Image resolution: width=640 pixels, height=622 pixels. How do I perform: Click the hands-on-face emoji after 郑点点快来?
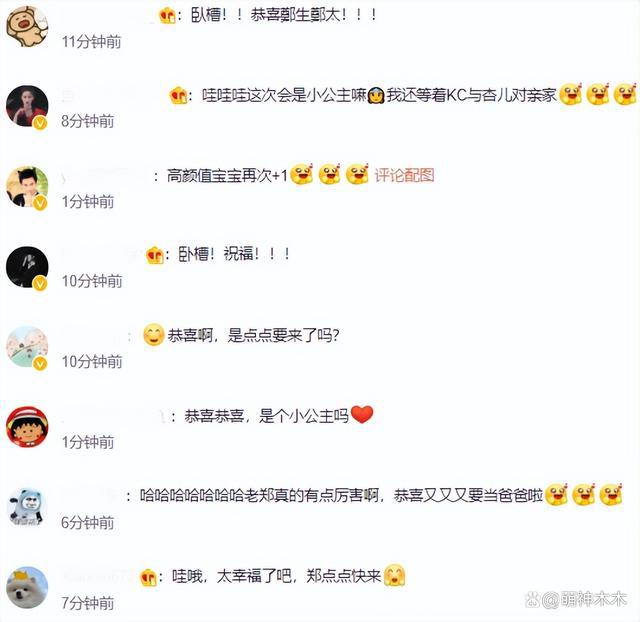point(394,575)
